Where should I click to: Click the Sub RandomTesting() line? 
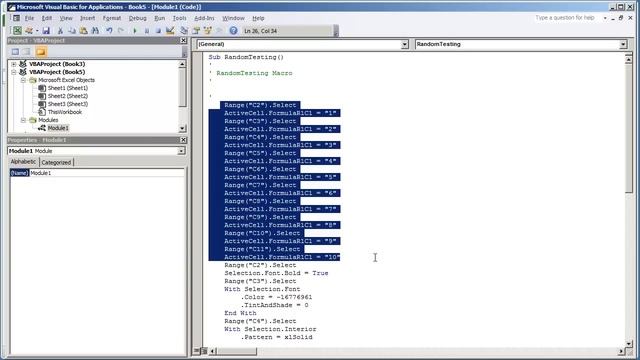(246, 57)
